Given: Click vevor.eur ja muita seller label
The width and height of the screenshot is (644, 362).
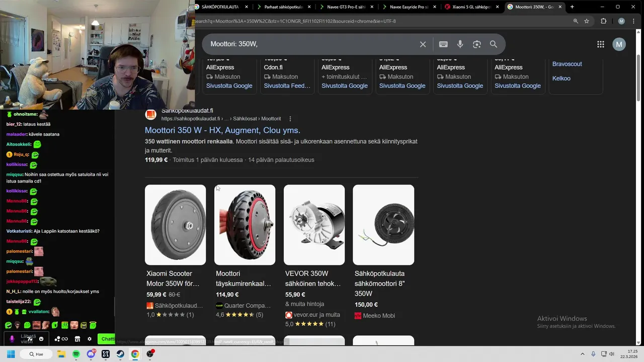Looking at the screenshot, I should point(317,315).
